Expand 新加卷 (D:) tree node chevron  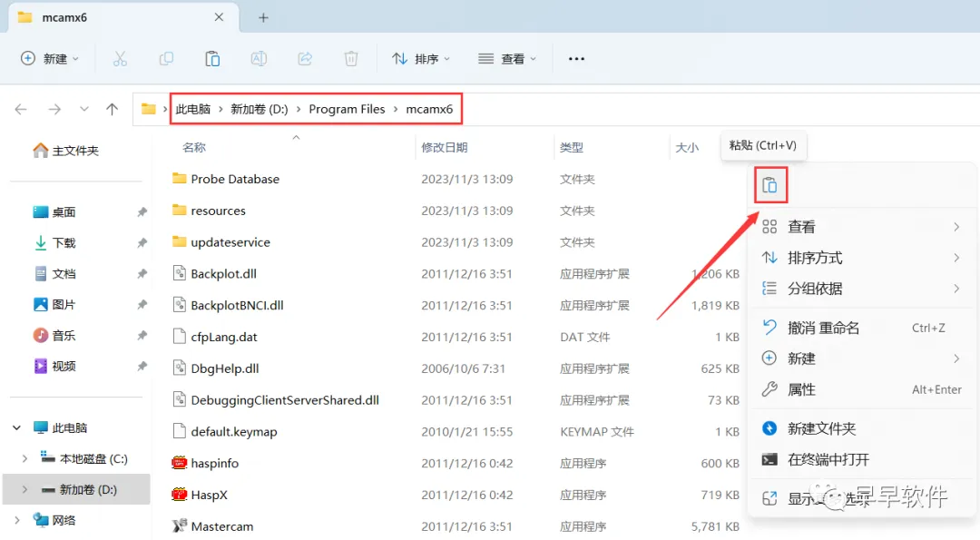(24, 489)
